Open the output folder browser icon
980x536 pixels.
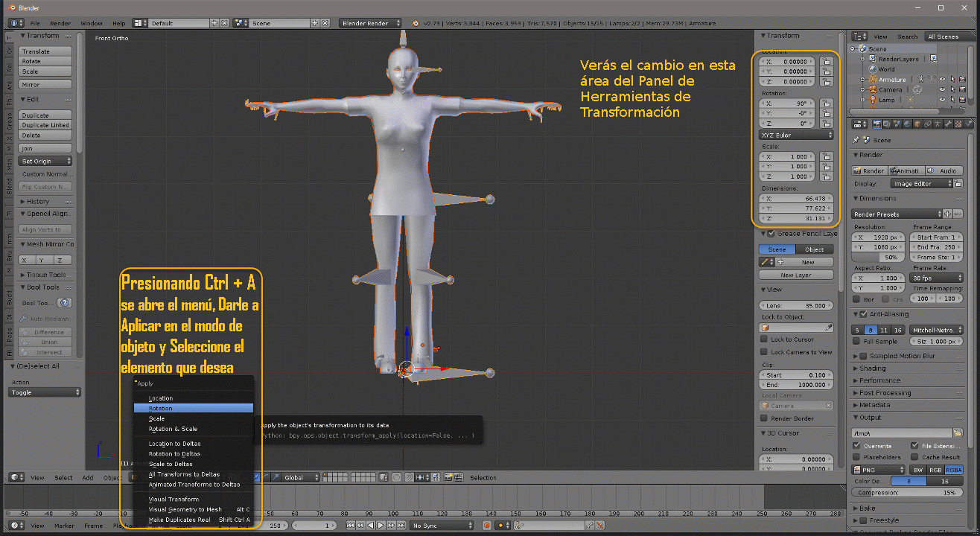tap(958, 433)
